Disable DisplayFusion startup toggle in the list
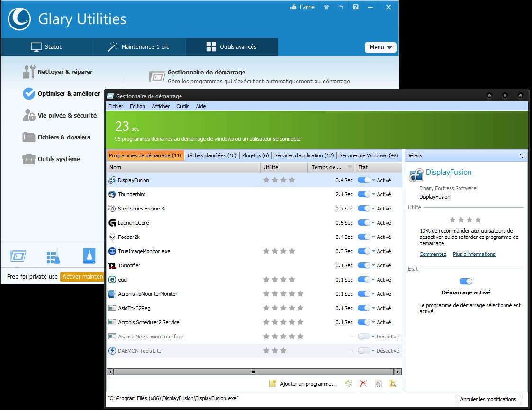Viewport: 532px width, 410px height. [364, 180]
